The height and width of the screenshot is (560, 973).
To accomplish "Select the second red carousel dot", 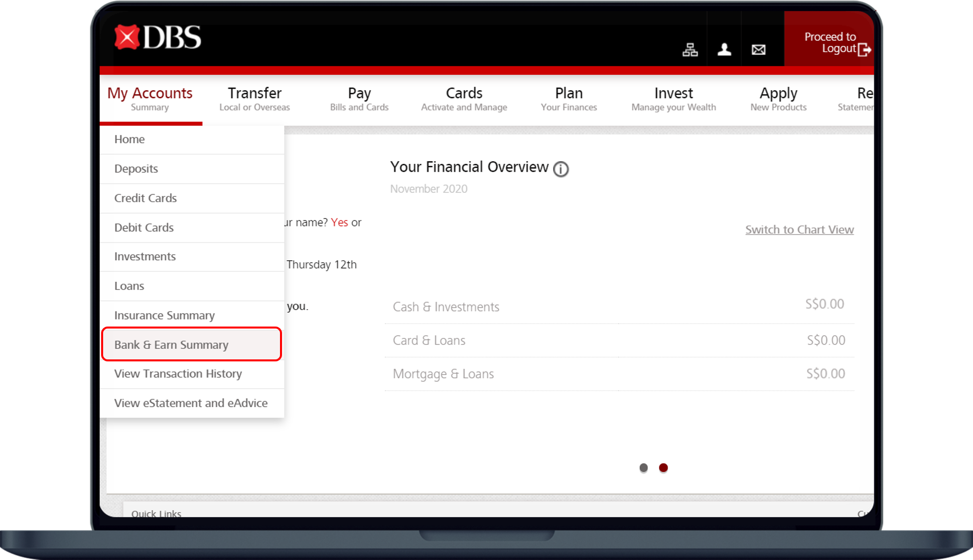I will (663, 467).
